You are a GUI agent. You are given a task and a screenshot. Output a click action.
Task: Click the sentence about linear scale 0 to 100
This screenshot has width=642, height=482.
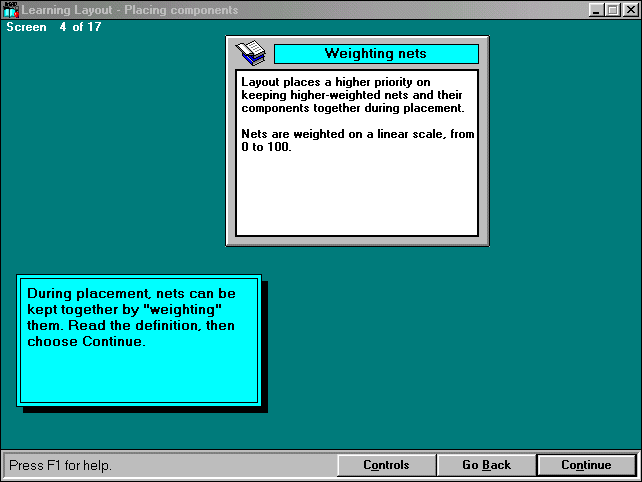tap(358, 140)
